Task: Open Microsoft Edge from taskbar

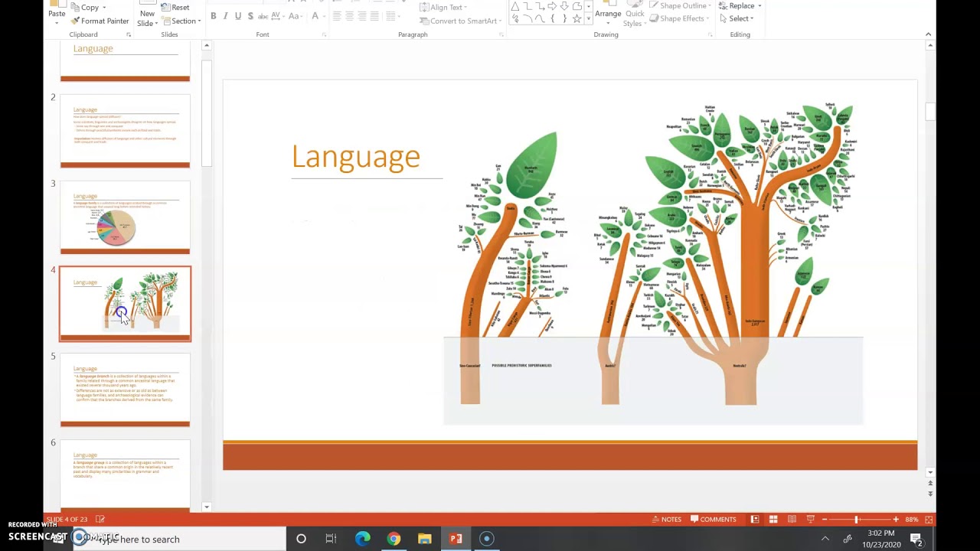Action: tap(362, 539)
